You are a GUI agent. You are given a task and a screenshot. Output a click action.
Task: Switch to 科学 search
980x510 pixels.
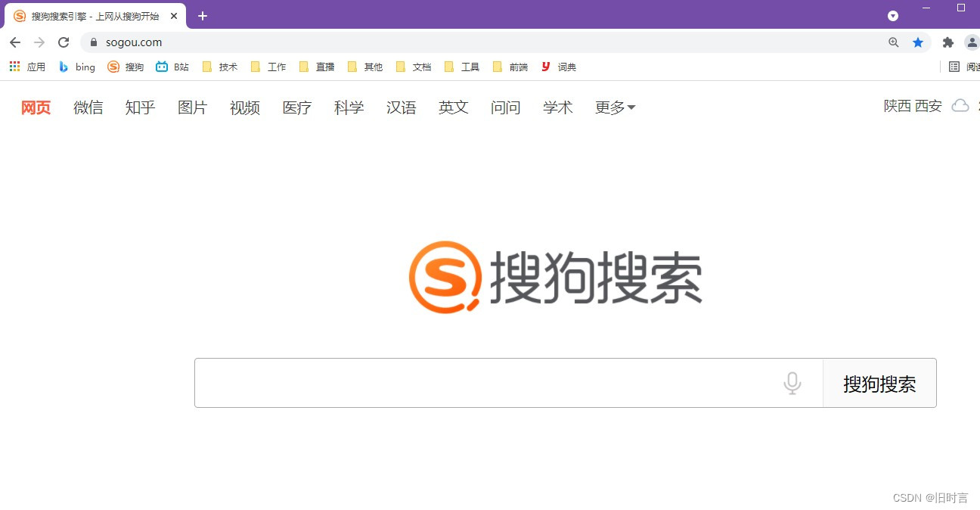point(349,107)
